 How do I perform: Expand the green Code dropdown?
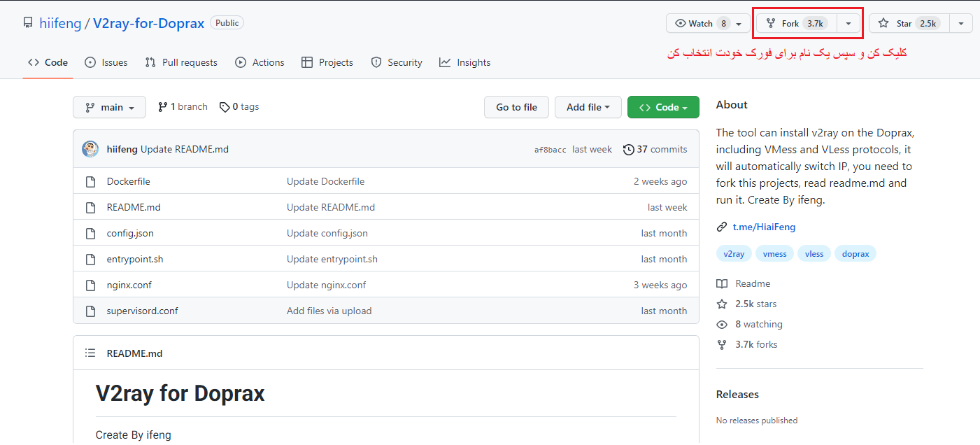tap(663, 107)
